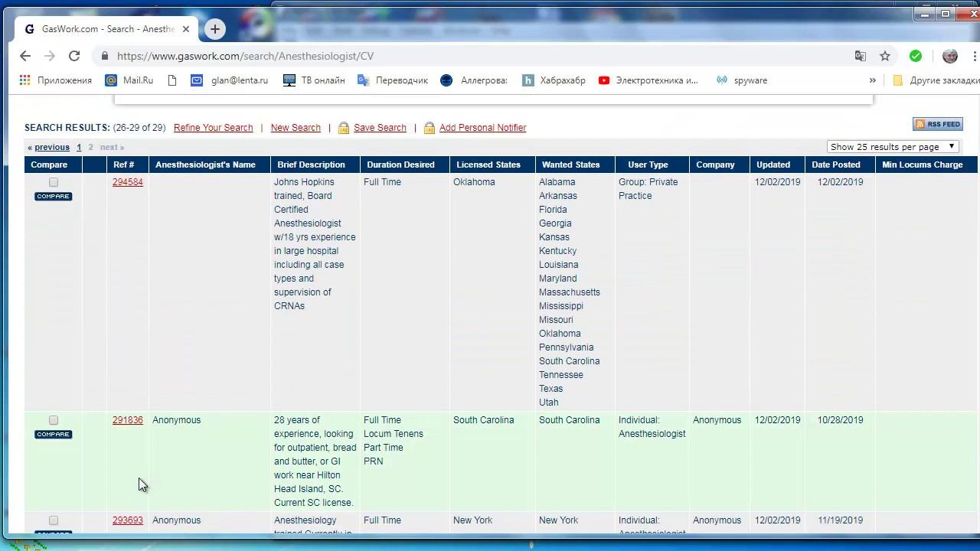This screenshot has width=980, height=551.
Task: Open the Электротехника bookmark
Action: point(648,80)
